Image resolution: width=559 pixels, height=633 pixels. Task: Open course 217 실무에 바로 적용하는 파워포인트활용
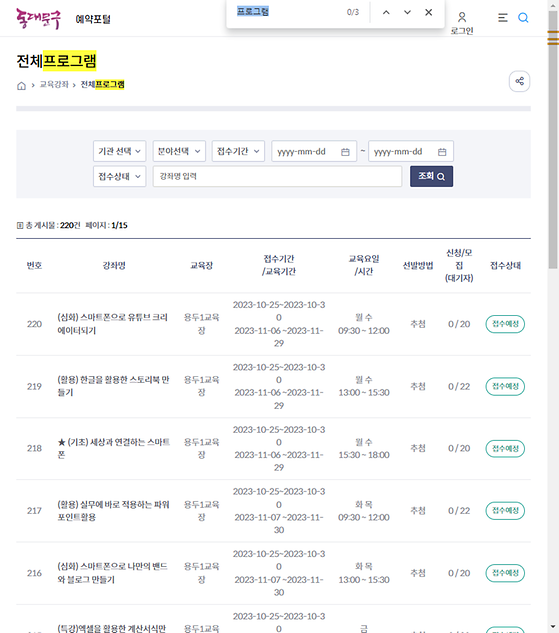[x=113, y=511]
